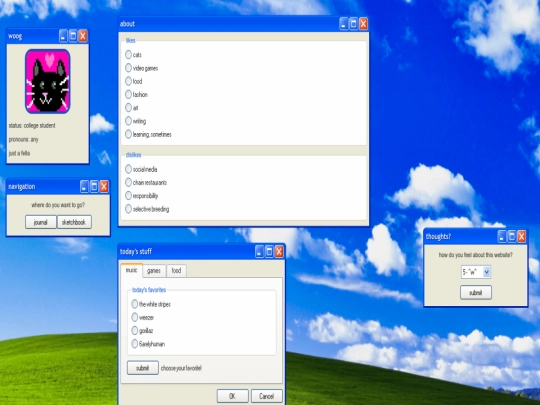Select the responsibility radio option
The height and width of the screenshot is (405, 540).
(x=128, y=196)
